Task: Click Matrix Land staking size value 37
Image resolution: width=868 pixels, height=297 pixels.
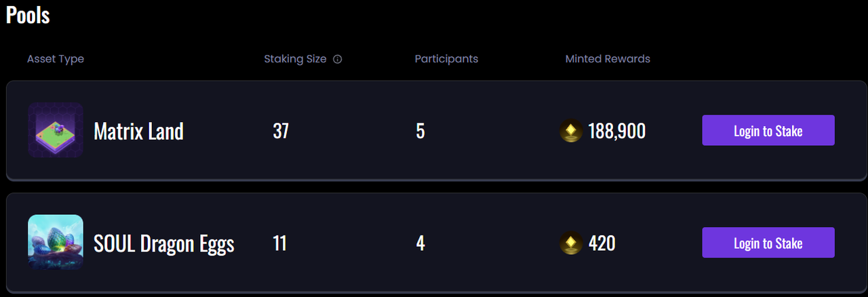Action: coord(281,131)
